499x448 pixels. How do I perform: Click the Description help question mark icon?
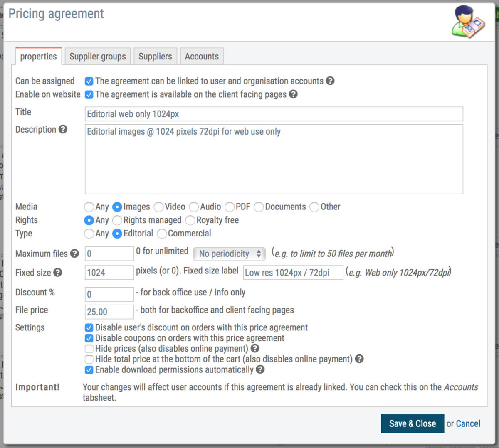tap(63, 129)
